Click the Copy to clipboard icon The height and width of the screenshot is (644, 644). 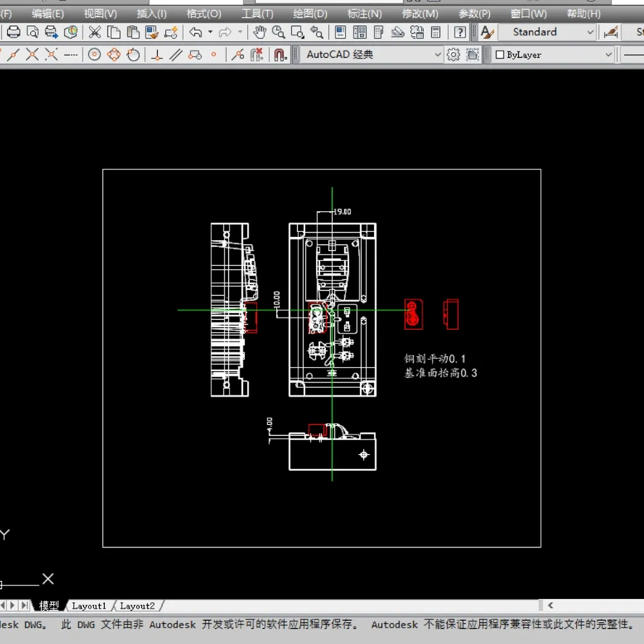coord(113,32)
